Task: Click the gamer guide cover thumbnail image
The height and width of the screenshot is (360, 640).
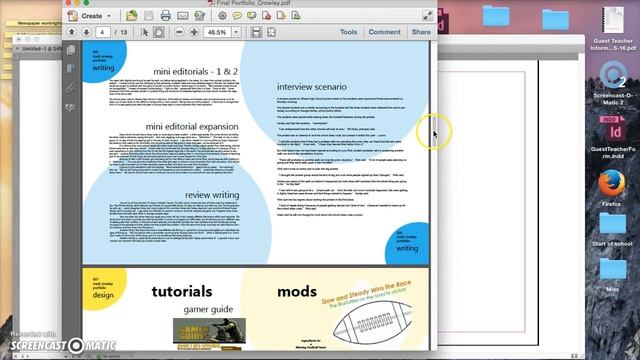Action: (209, 334)
